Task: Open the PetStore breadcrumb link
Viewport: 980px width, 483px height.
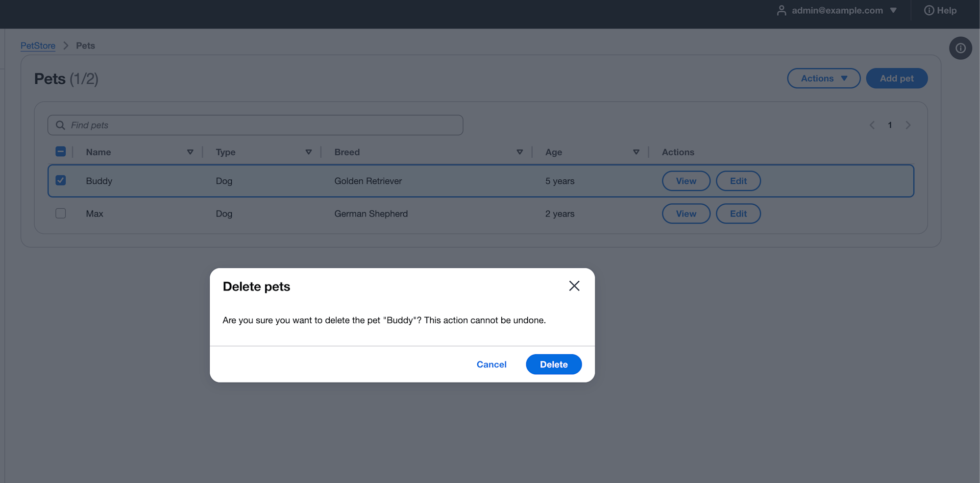Action: point(38,46)
